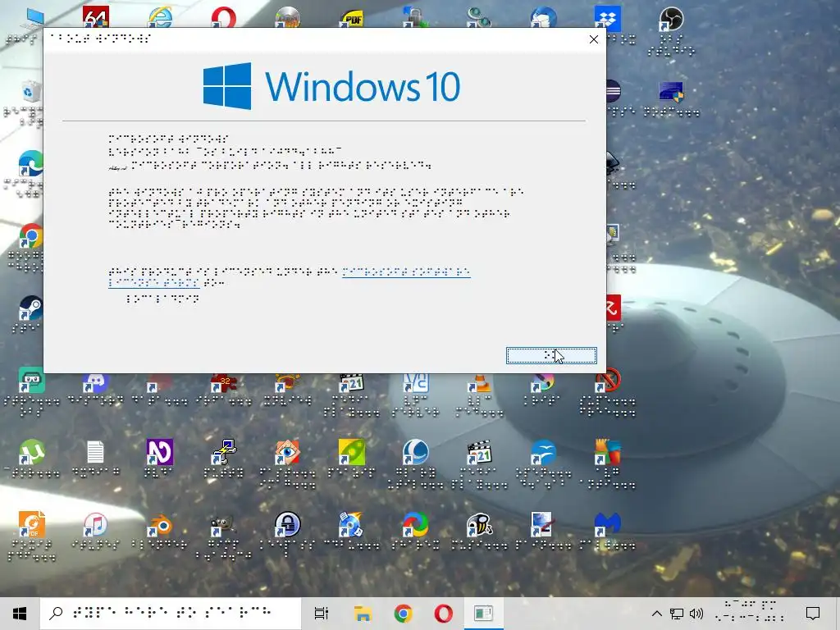Launch Opera from the taskbar

[x=443, y=614]
